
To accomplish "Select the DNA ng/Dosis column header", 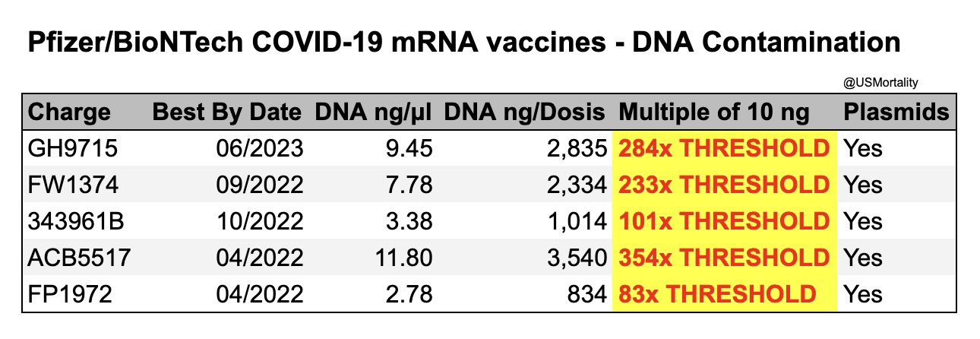I will tap(525, 112).
